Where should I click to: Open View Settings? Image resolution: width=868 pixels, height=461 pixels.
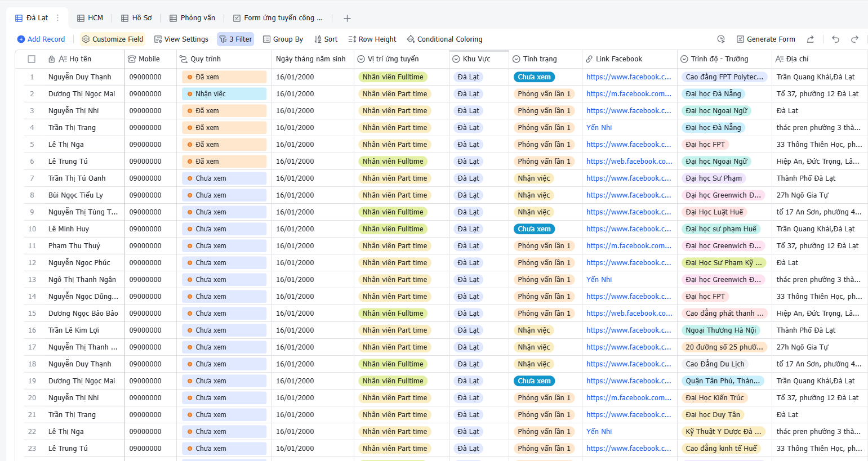coord(181,39)
